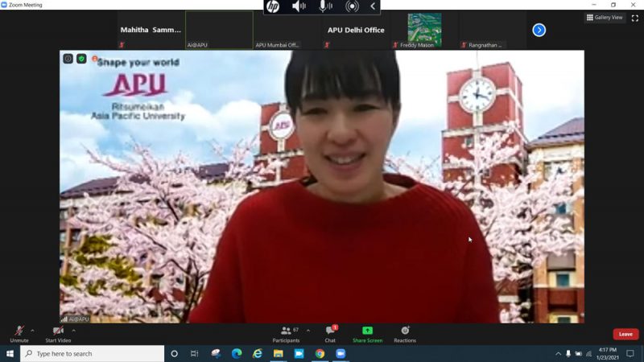This screenshot has width=644, height=362.
Task: Click the green encryption shield icon
Action: tap(81, 59)
